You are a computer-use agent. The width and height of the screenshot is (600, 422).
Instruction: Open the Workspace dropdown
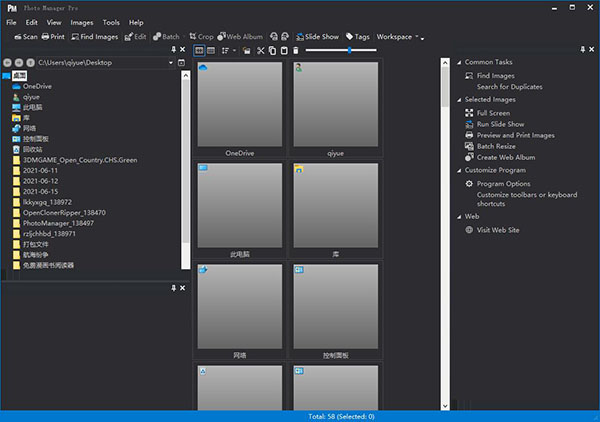tap(398, 37)
